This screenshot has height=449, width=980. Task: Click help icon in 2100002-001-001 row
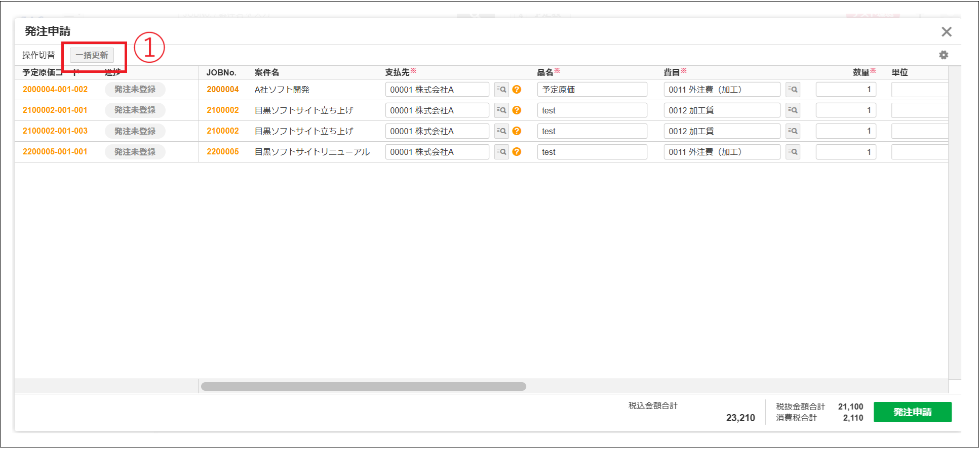tap(517, 110)
